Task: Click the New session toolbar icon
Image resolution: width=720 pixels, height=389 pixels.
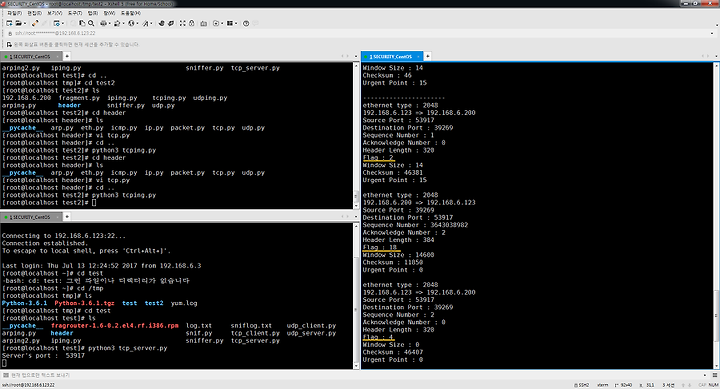Action: coord(9,23)
